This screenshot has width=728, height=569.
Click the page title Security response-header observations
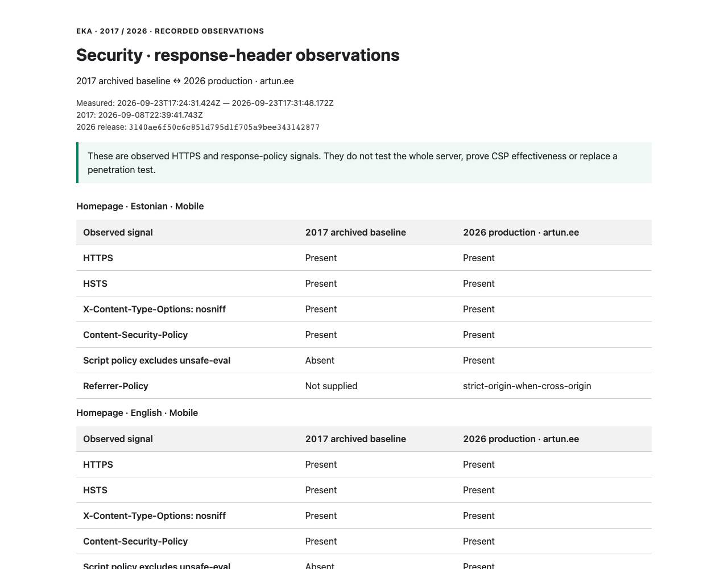tap(238, 55)
